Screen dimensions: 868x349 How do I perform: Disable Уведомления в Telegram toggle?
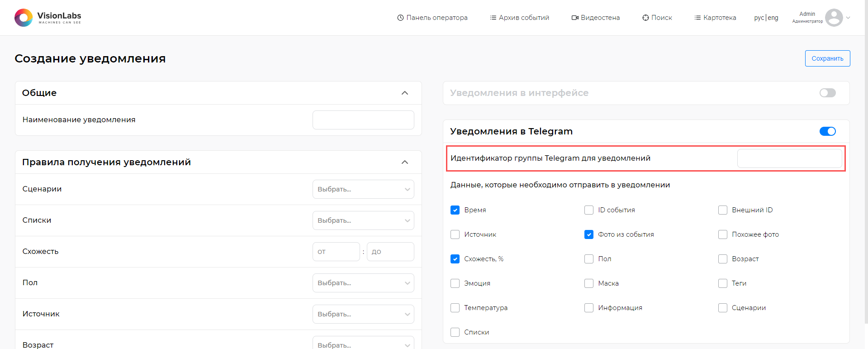coord(828,131)
